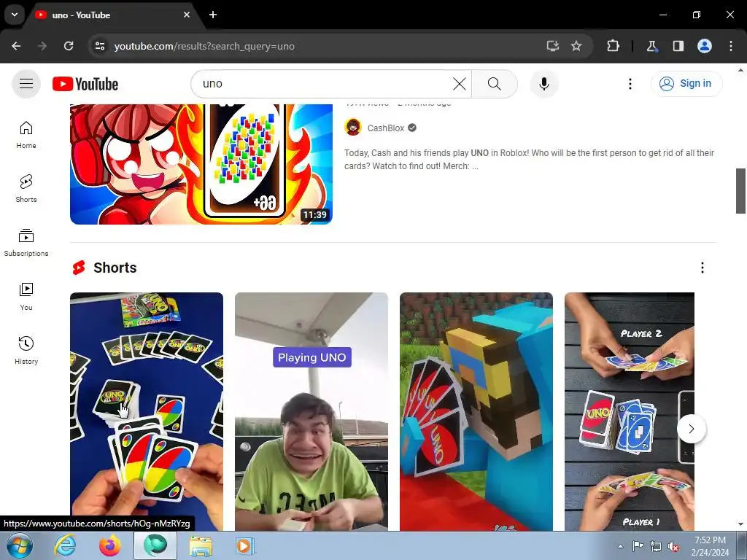Click the muted volume tray icon
Screen dimensions: 747x560
click(673, 547)
